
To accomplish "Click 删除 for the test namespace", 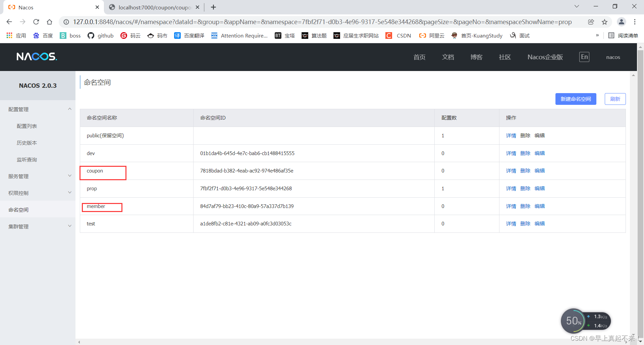I will point(525,223).
